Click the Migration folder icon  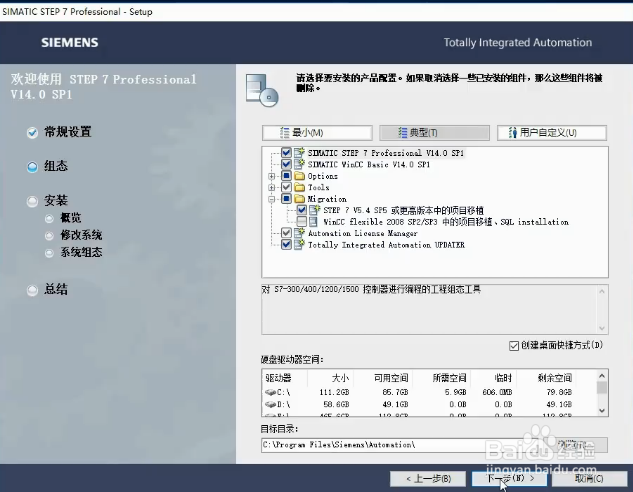[x=299, y=199]
